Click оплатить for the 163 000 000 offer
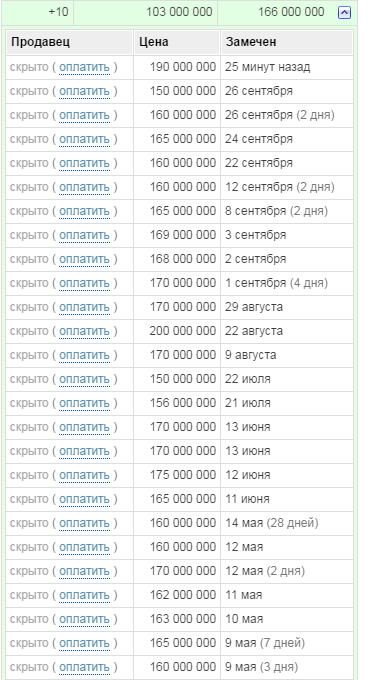The height and width of the screenshot is (680, 371). tap(85, 619)
